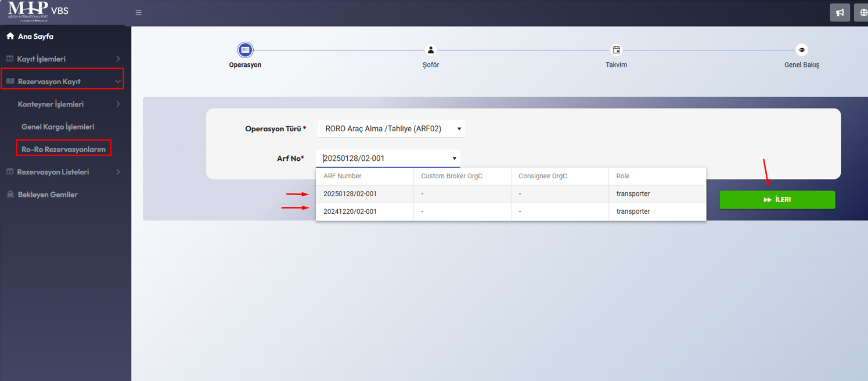Click the globe language icon
This screenshot has height=381, width=868.
[x=863, y=13]
